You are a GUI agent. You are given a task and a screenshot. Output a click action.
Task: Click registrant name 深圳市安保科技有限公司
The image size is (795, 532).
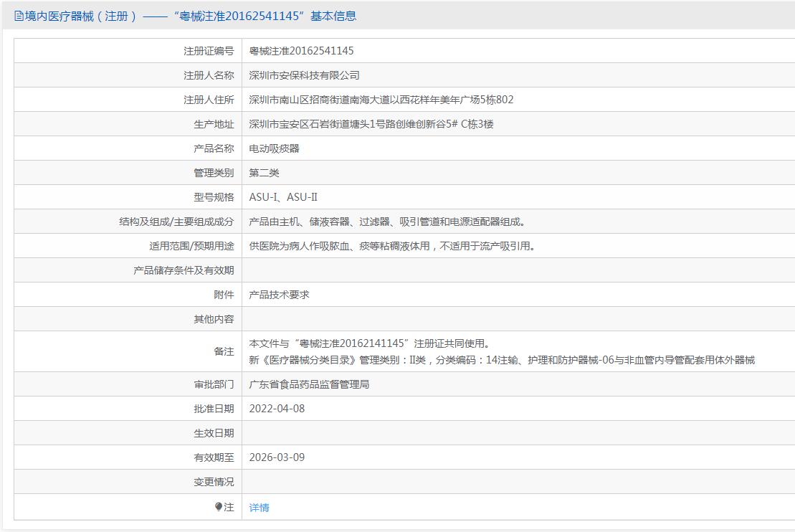(304, 75)
